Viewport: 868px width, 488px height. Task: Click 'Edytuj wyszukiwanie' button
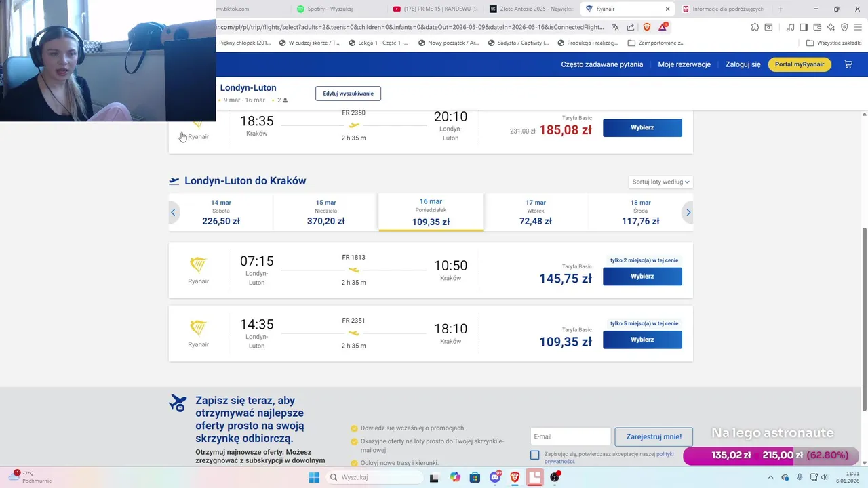(x=348, y=94)
